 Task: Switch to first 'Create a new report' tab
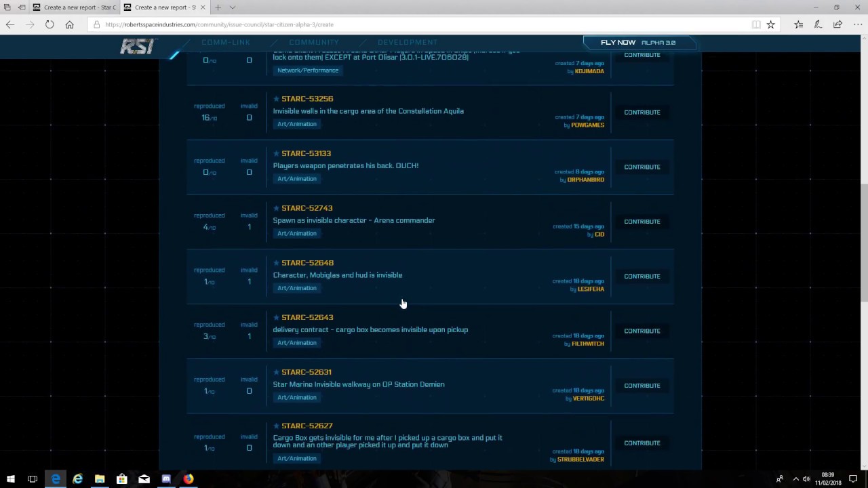(x=74, y=7)
